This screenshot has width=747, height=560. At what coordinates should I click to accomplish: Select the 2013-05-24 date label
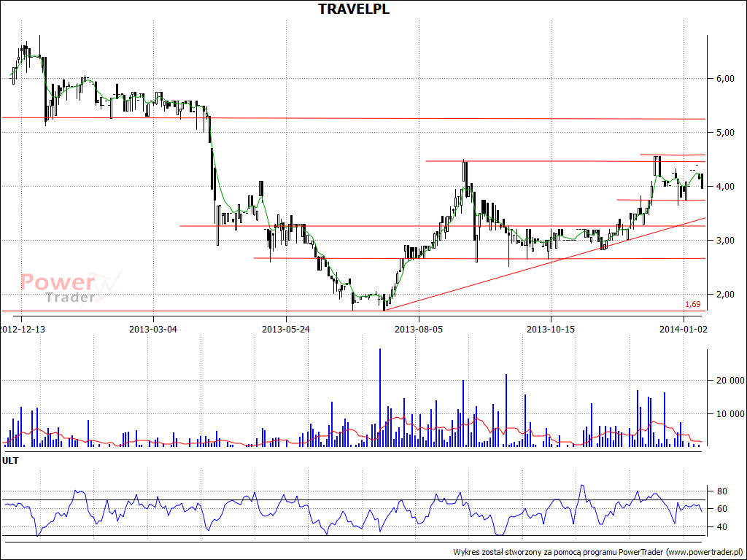point(286,329)
